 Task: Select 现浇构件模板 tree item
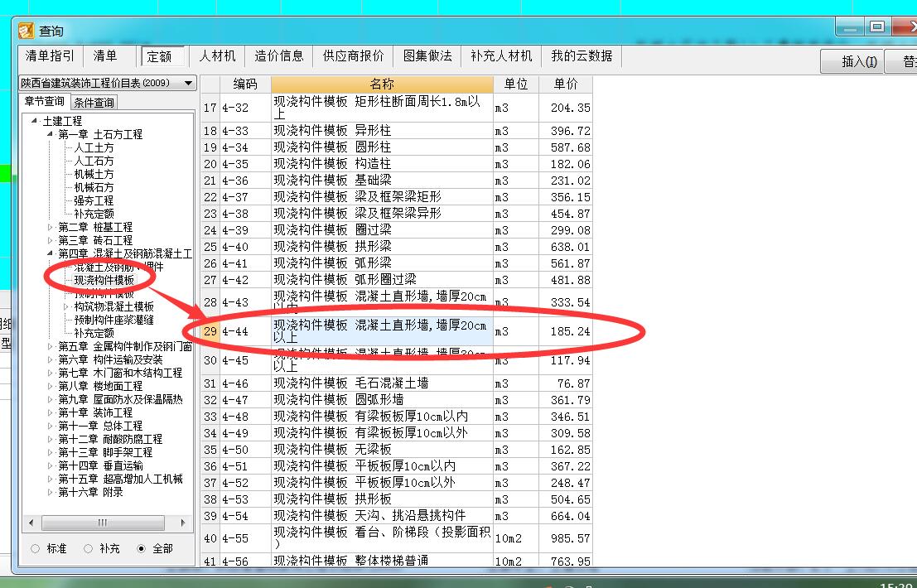click(x=104, y=280)
